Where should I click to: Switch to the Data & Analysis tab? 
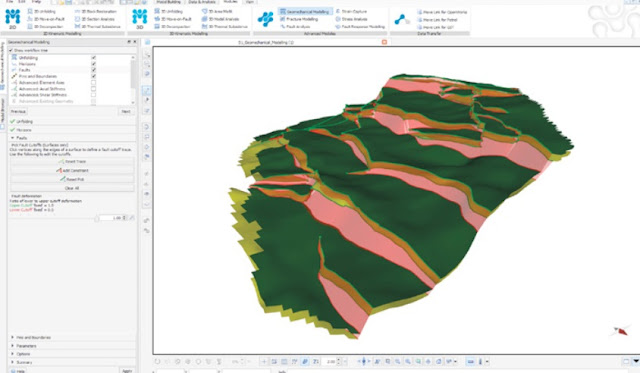coord(202,2)
